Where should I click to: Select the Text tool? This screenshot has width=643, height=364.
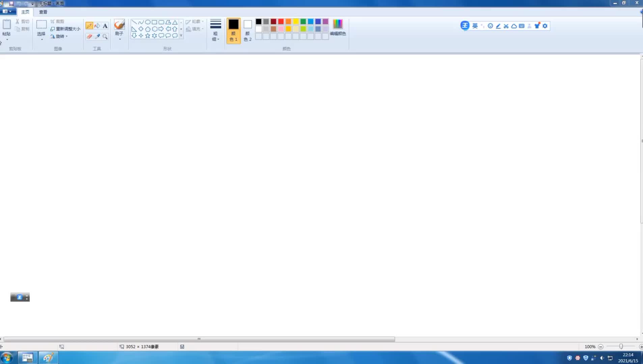pos(105,26)
